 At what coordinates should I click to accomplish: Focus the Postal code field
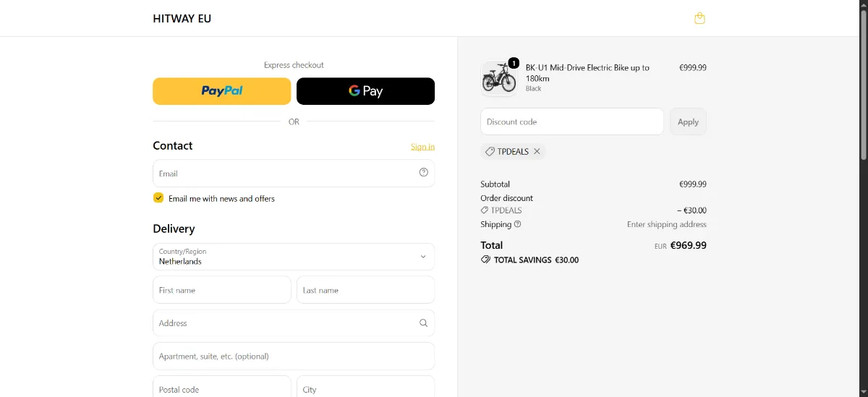pyautogui.click(x=222, y=387)
